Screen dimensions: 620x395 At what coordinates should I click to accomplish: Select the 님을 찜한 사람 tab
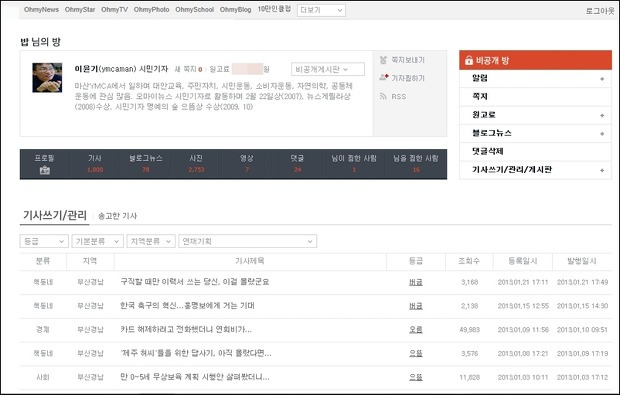416,164
